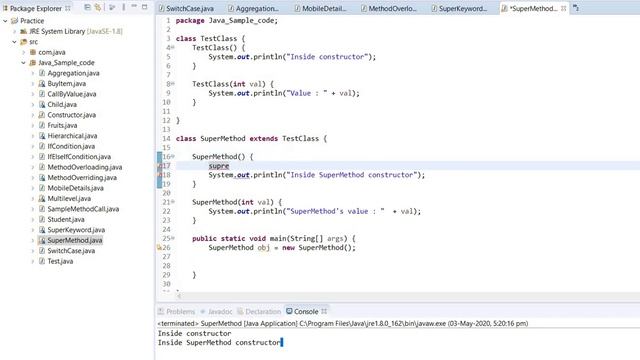The height and width of the screenshot is (360, 640).
Task: Click warning marker on line 26
Action: [x=160, y=247]
